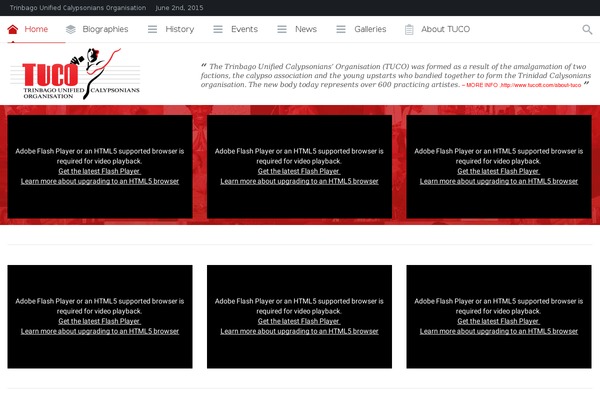Go to the Home menu item
Image resolution: width=600 pixels, height=400 pixels.
[x=36, y=29]
